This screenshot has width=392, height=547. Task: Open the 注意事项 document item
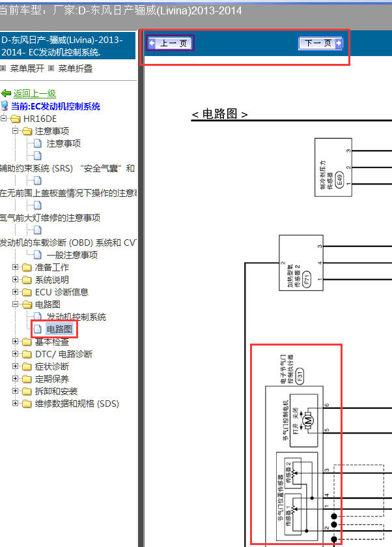point(64,143)
